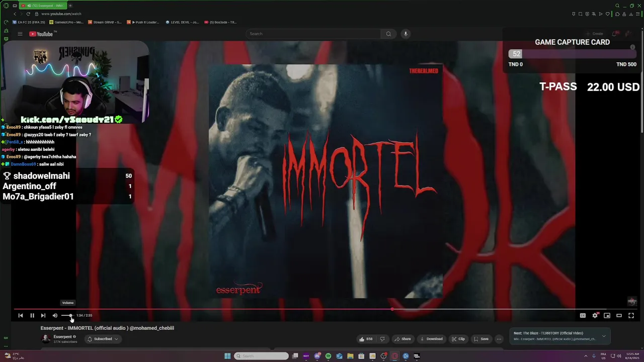Open the Stream GRIVØ bookmark
Screen dimensions: 644x362
tap(105, 22)
